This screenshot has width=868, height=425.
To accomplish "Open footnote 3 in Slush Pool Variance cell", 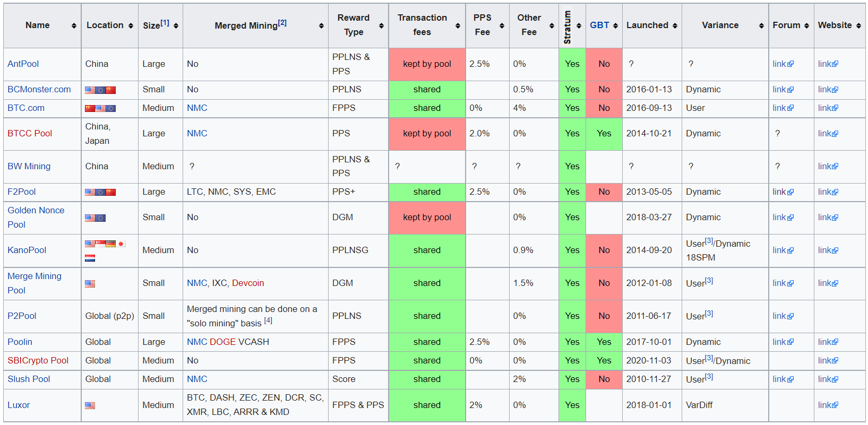I will 709,377.
